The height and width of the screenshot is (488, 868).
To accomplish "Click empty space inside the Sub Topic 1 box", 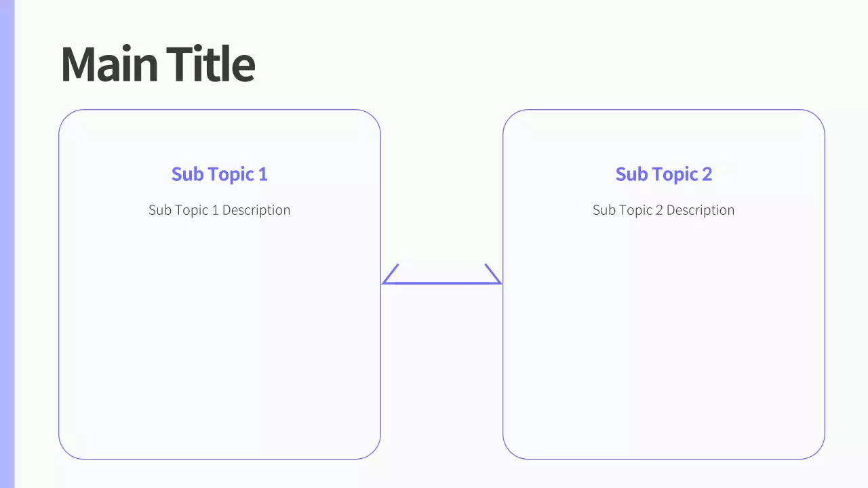I will (x=219, y=339).
